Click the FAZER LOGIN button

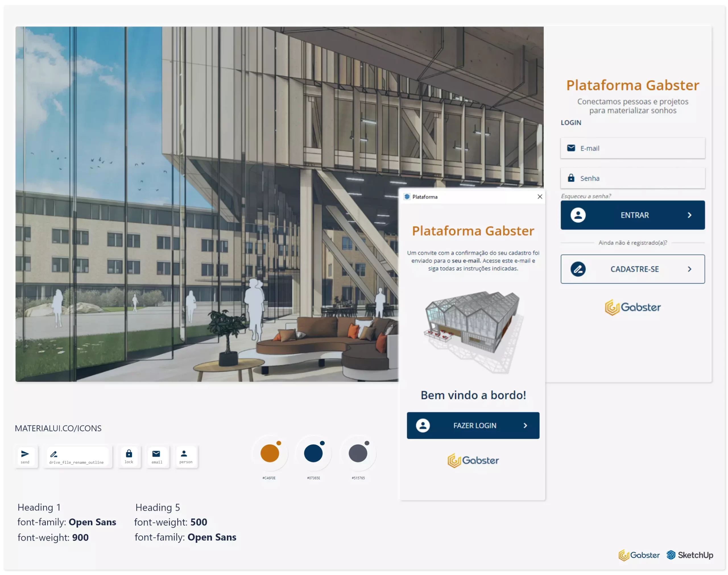pos(473,425)
